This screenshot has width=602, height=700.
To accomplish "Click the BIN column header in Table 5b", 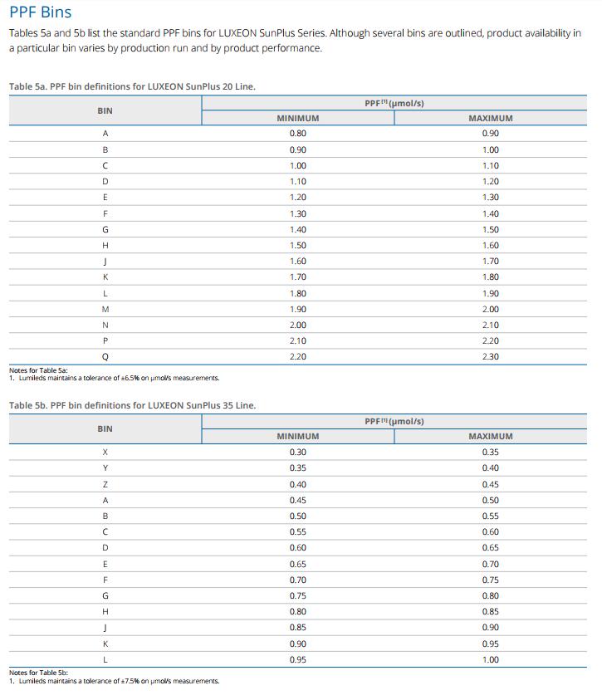I will pos(105,429).
